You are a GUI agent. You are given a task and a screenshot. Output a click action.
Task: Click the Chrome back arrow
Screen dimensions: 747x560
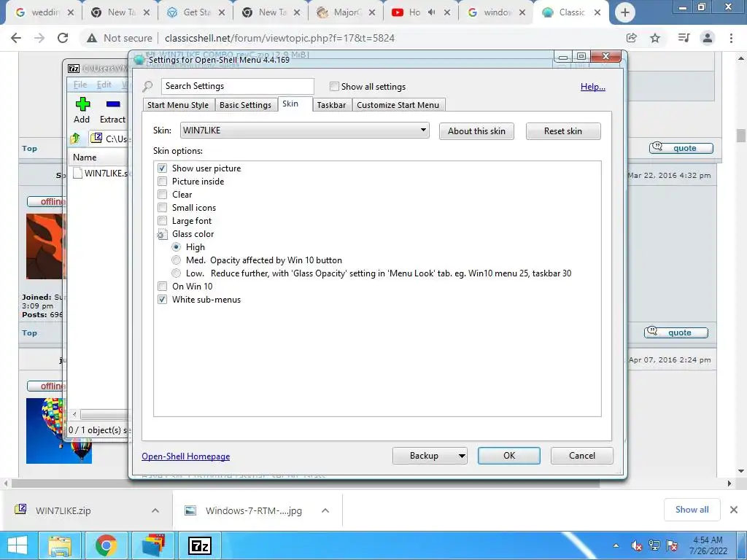(x=16, y=38)
